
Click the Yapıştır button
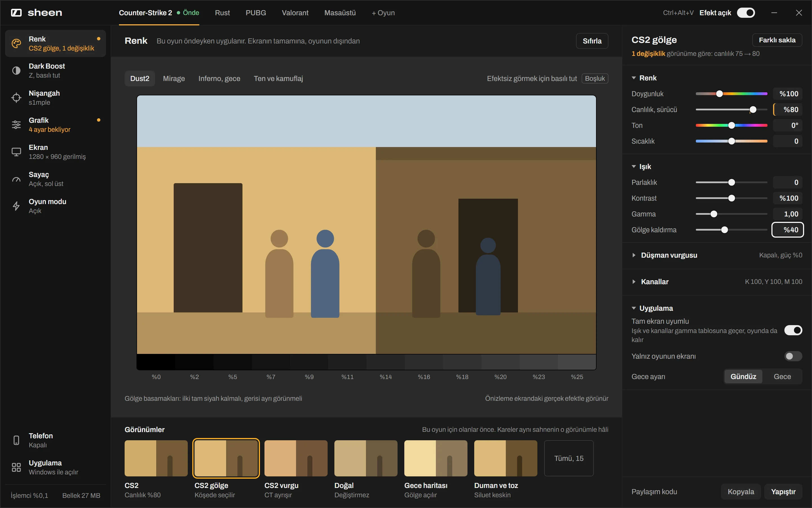pos(783,492)
